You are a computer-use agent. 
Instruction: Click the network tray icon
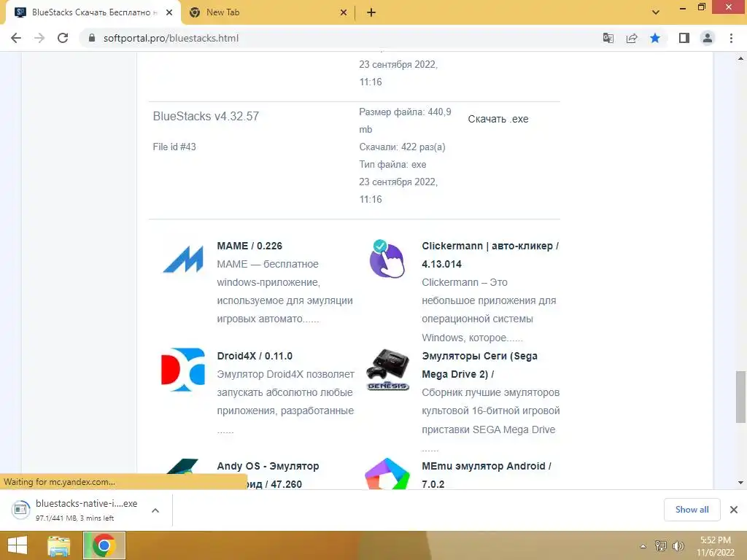tap(660, 546)
